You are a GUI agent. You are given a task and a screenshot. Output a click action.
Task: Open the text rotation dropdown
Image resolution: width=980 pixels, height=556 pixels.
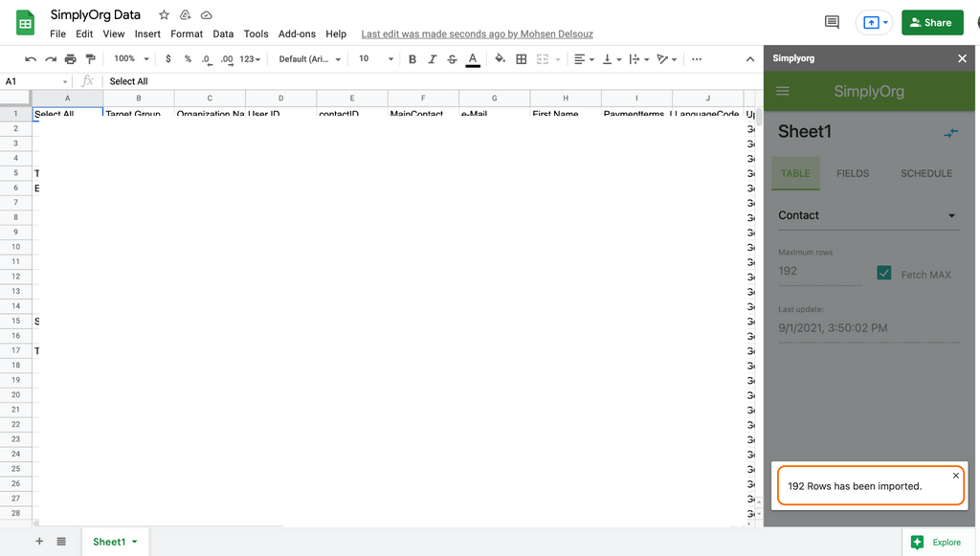[666, 58]
